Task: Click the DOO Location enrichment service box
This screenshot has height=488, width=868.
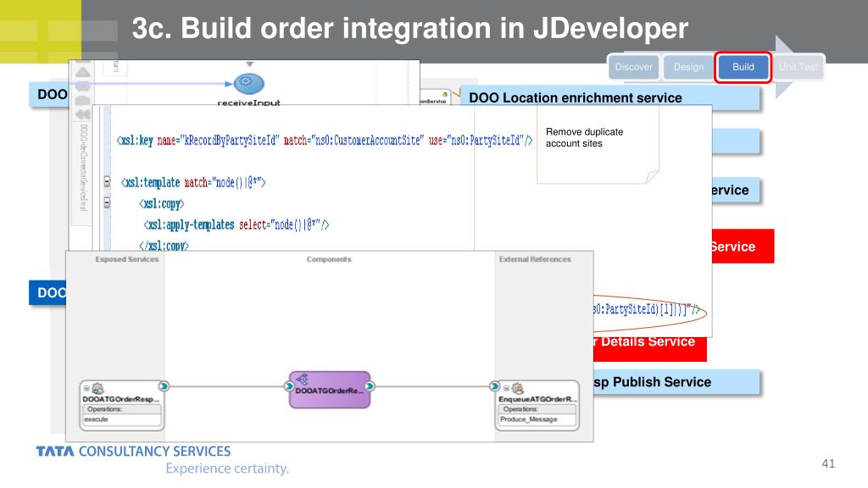Action: click(x=609, y=98)
